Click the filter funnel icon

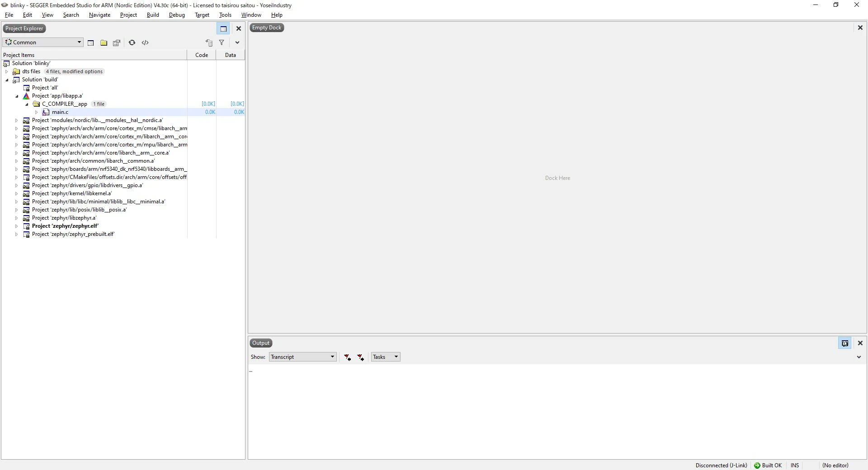pos(222,42)
